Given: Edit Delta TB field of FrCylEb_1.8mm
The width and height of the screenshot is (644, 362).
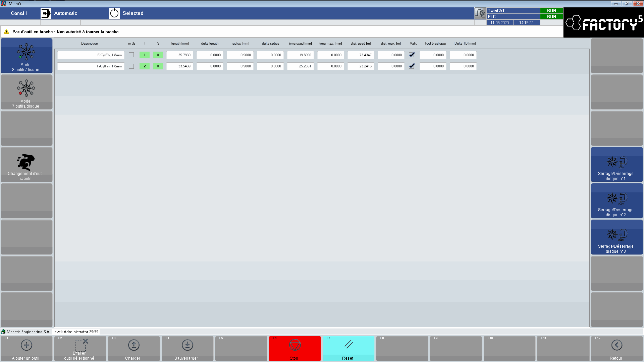Looking at the screenshot, I should (x=463, y=55).
